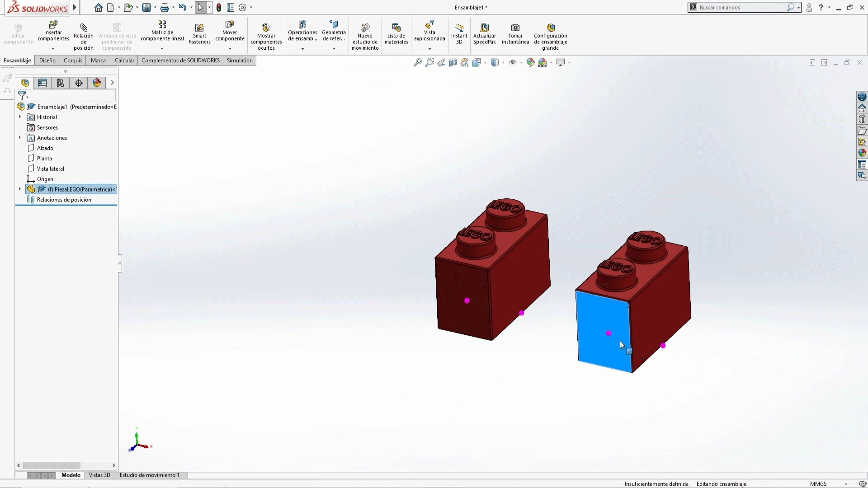
Task: Open DisplayManager tab icon
Action: point(97,83)
